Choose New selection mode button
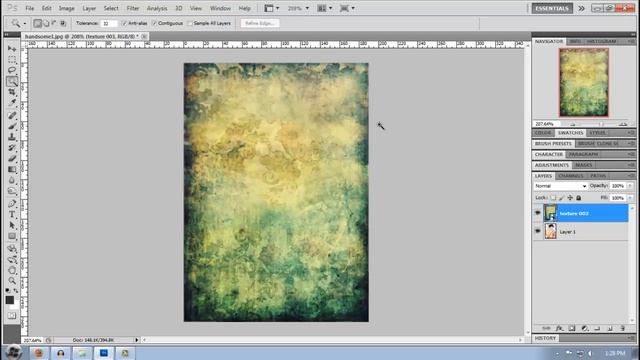 (38, 23)
